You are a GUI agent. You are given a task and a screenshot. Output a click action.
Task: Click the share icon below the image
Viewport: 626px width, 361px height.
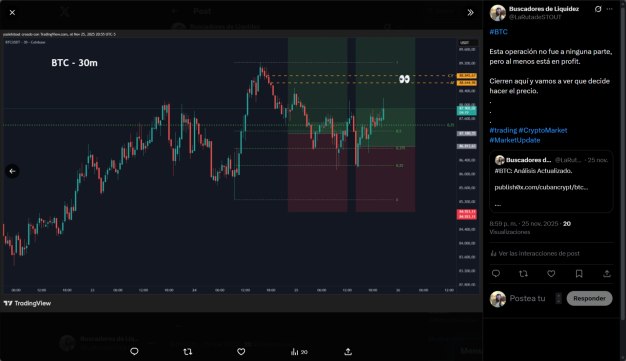pyautogui.click(x=348, y=351)
